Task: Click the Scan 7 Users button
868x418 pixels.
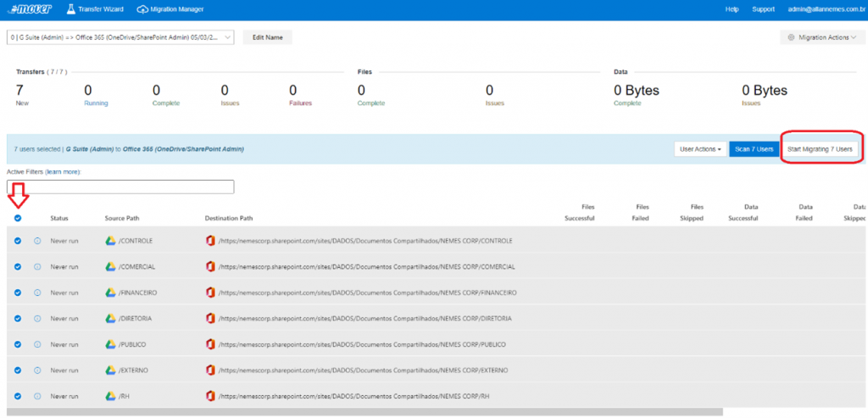Action: [754, 149]
